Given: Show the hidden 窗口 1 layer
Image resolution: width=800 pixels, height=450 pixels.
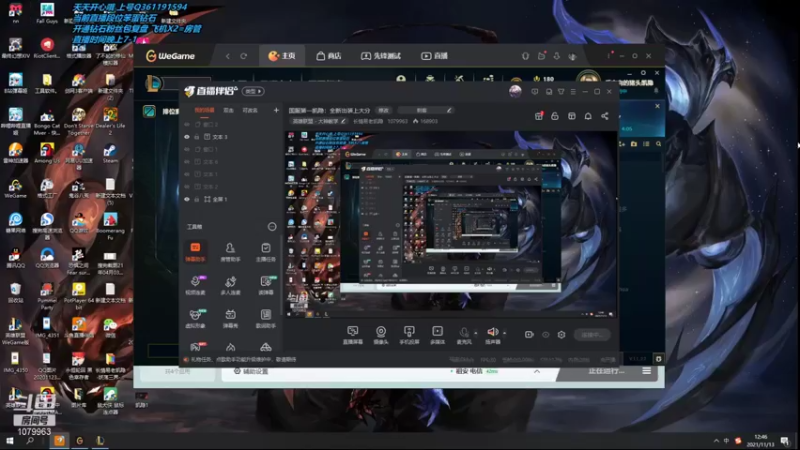Looking at the screenshot, I should tap(187, 149).
